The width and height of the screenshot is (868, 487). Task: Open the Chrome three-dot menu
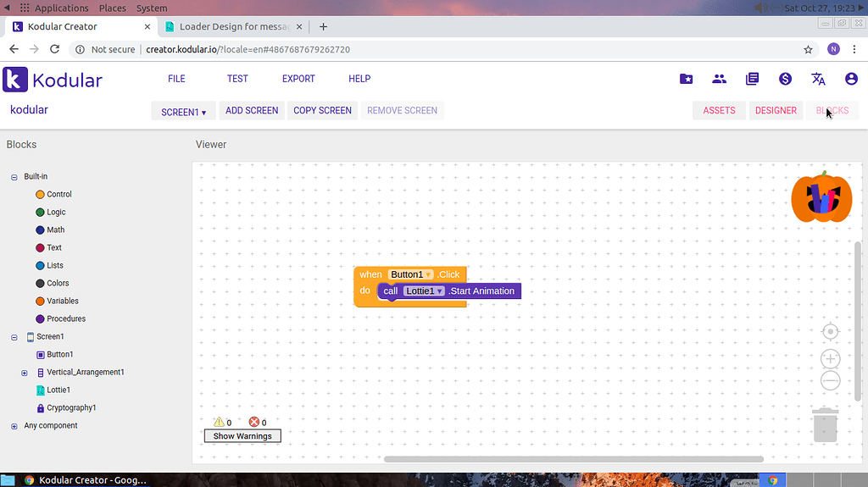click(x=854, y=49)
